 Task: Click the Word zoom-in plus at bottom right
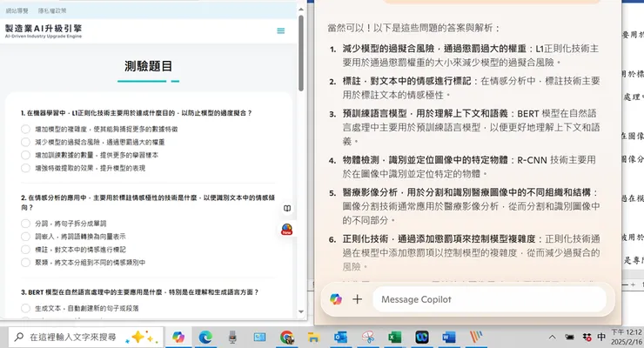coord(633,284)
